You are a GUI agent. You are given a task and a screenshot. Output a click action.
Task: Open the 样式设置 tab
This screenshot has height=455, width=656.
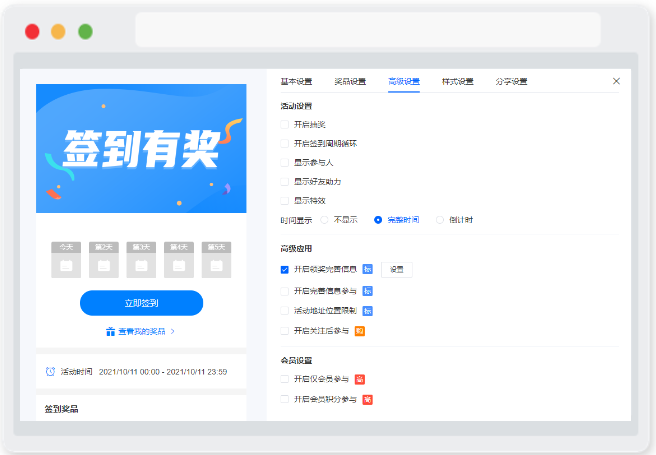457,82
